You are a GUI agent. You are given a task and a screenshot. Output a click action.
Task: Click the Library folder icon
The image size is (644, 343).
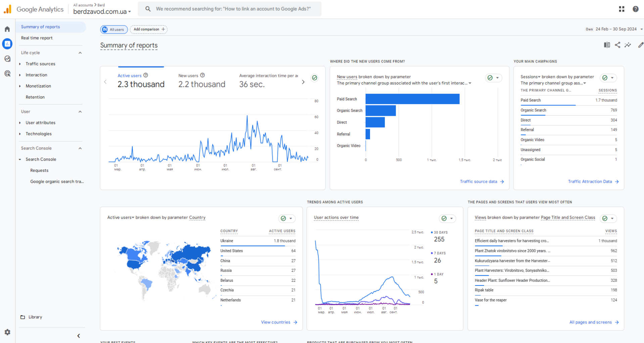23,317
